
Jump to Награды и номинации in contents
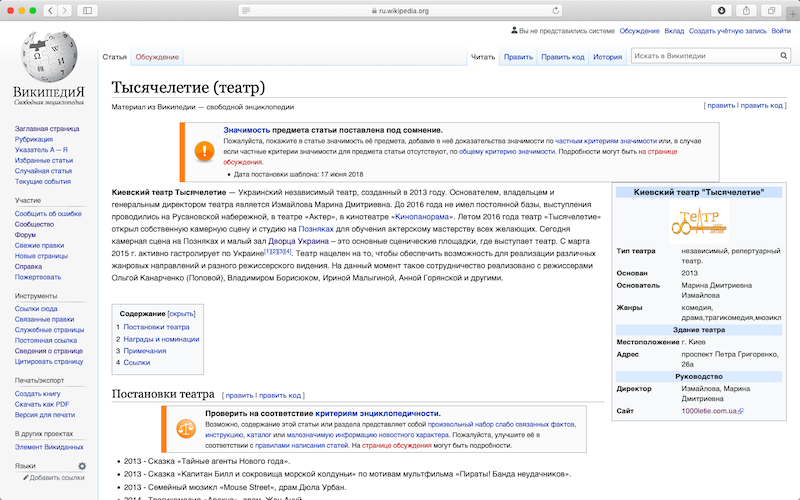161,339
